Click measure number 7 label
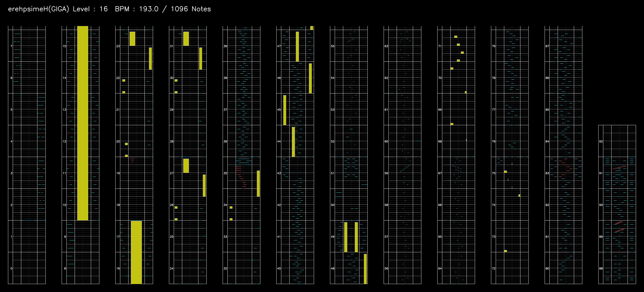This screenshot has height=292, width=644. (11, 46)
